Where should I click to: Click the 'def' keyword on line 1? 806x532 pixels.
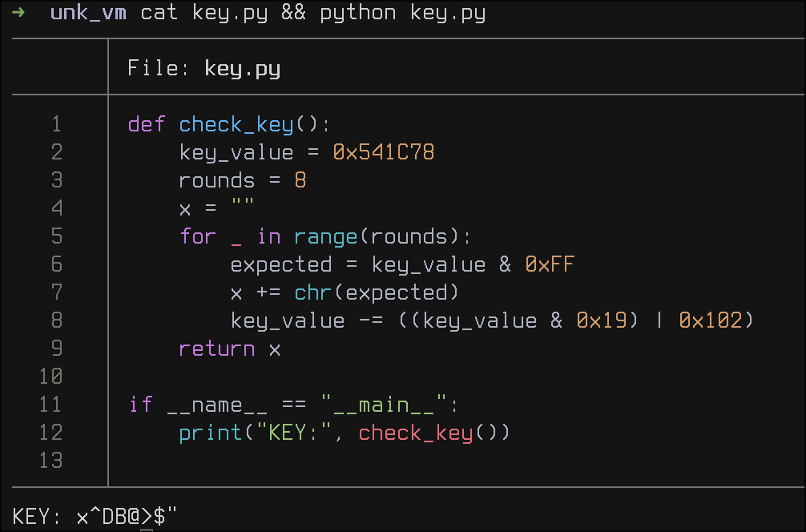tap(146, 124)
